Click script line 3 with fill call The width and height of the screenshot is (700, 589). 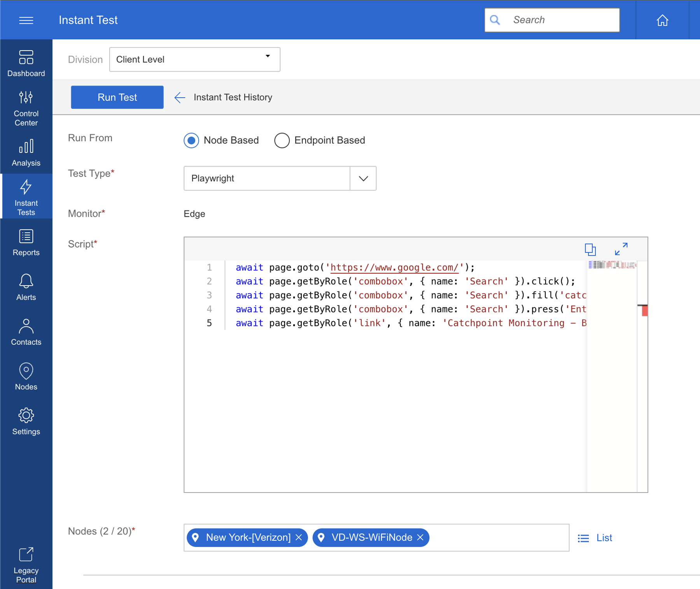coord(411,295)
